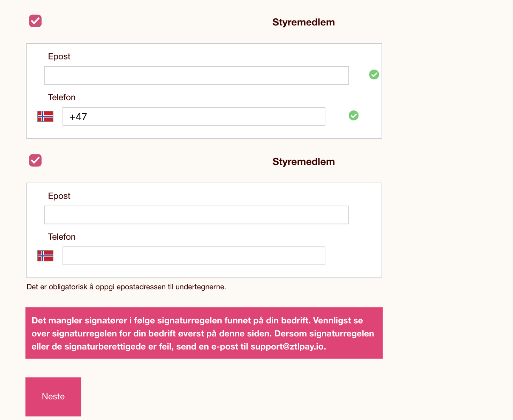Screen dimensions: 513x420
Task: Click the Telefon field containing +47
Action: [x=194, y=116]
